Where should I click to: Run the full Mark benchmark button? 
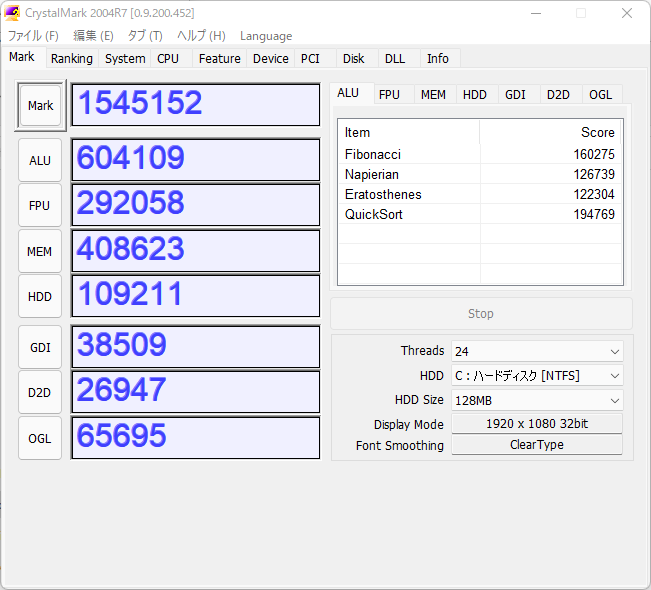(41, 105)
